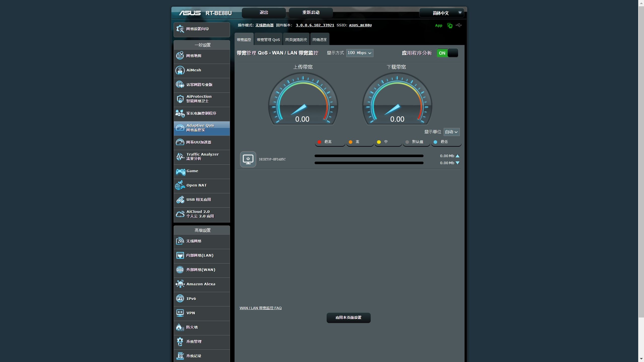Open the Traffic Analyzer icon
The image size is (644, 362).
coord(180,157)
